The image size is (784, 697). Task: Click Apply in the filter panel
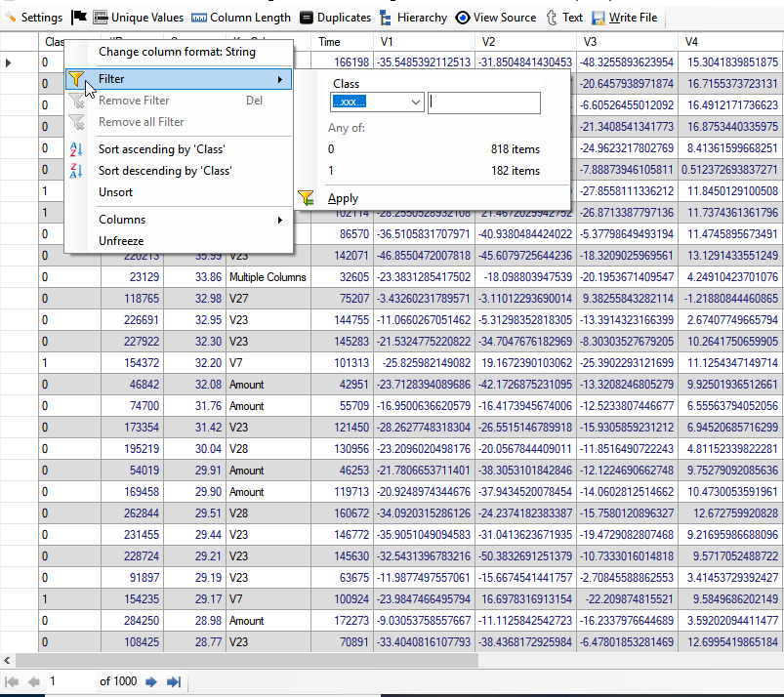pos(343,198)
